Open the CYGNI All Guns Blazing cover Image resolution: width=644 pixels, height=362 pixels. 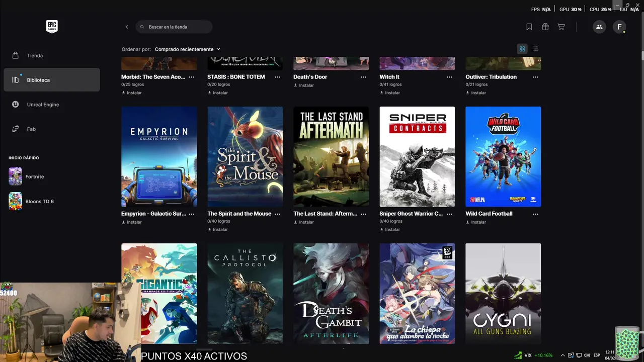(x=503, y=294)
